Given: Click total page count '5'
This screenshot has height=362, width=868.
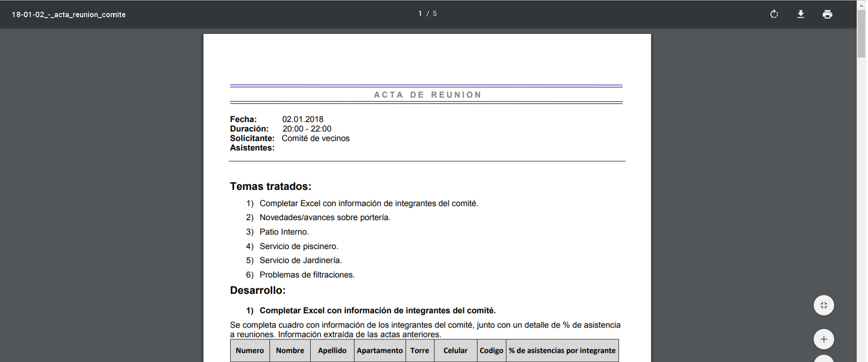Looking at the screenshot, I should [x=435, y=14].
